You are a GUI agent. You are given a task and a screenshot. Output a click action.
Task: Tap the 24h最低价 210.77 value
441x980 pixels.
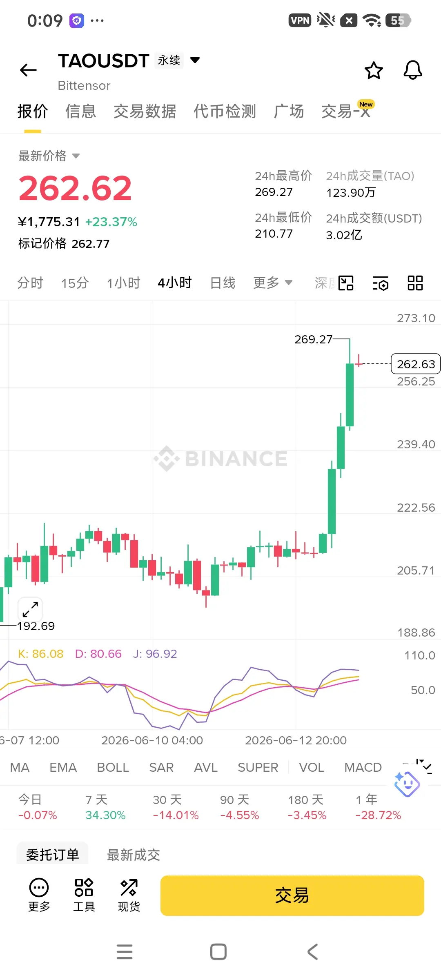[274, 234]
